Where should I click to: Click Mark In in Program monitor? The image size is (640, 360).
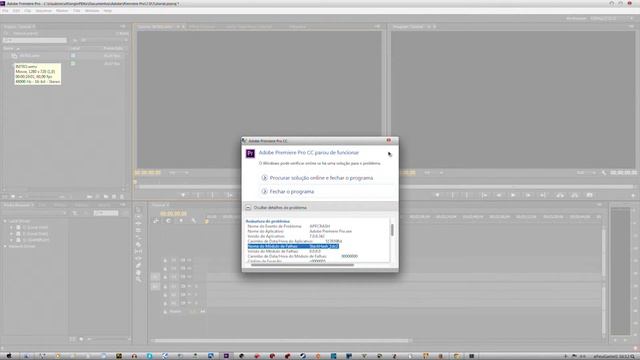coord(453,196)
